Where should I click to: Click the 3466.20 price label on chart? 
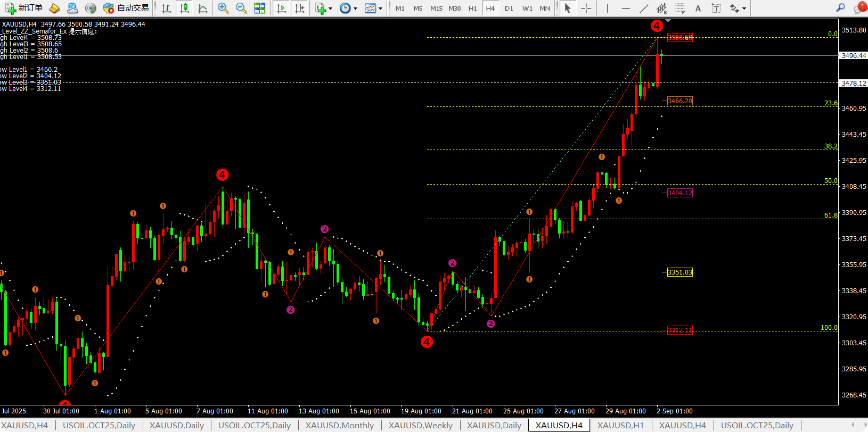coord(680,101)
